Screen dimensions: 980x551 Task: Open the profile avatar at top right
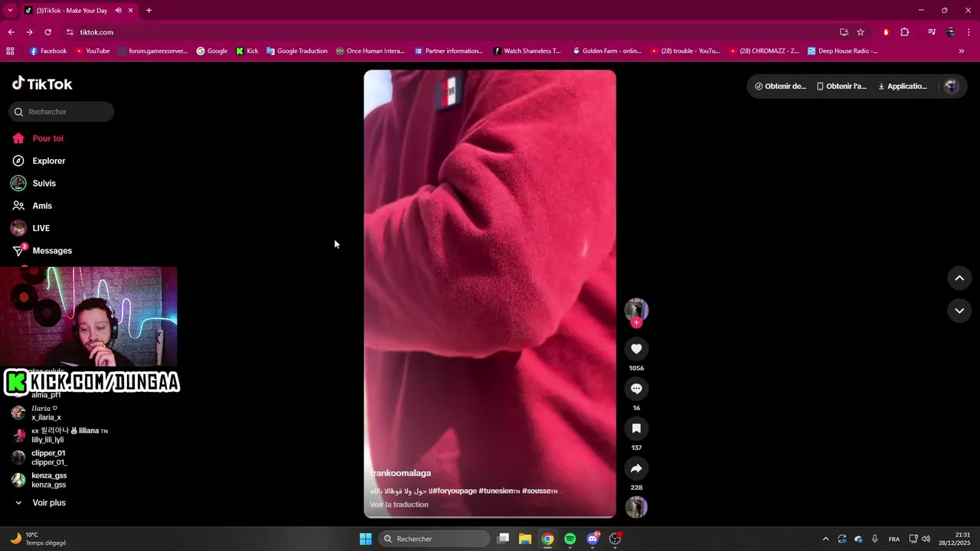coord(952,86)
